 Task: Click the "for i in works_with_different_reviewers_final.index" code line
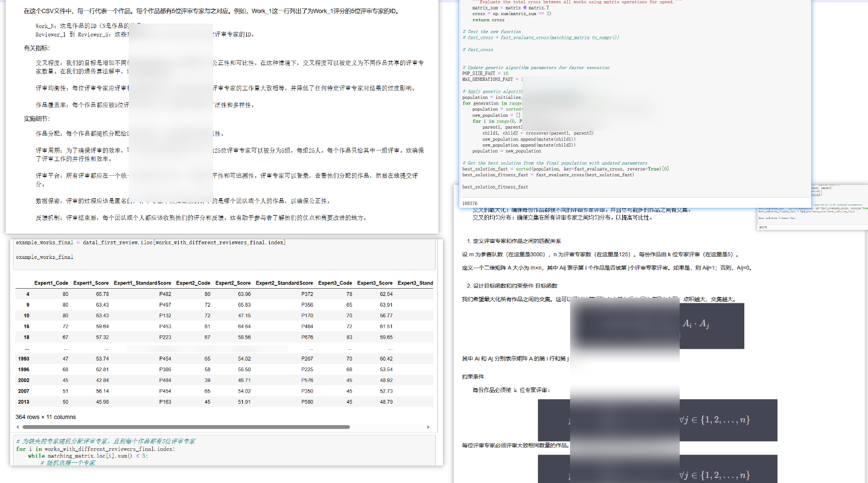[96, 449]
